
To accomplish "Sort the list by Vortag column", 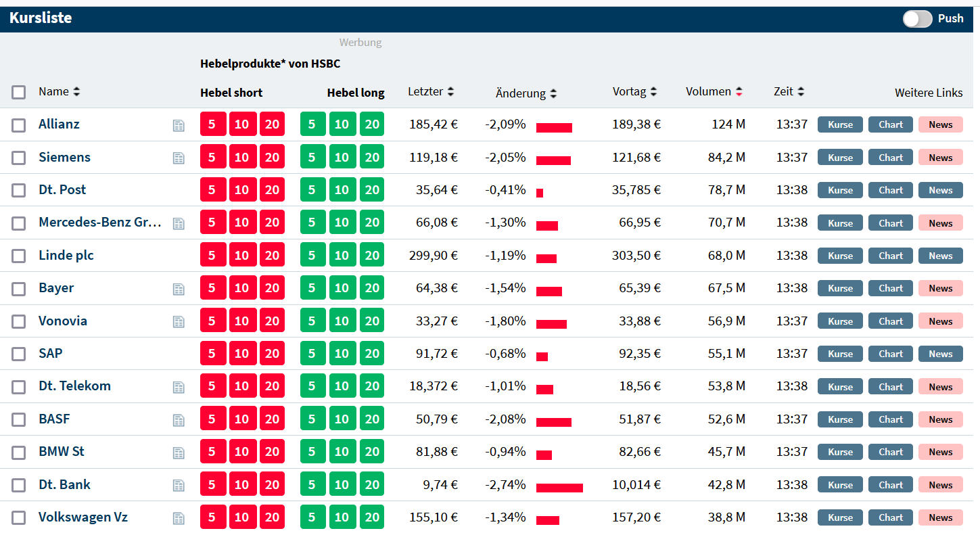I will (x=634, y=91).
